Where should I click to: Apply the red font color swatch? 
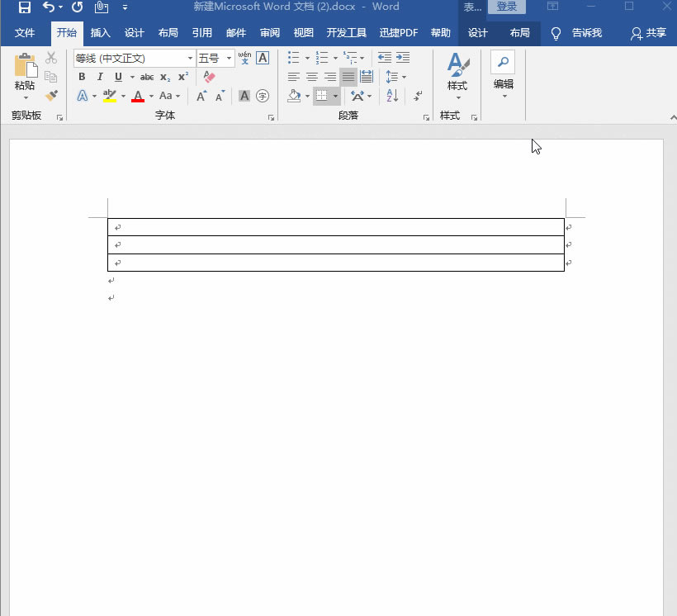coord(138,96)
